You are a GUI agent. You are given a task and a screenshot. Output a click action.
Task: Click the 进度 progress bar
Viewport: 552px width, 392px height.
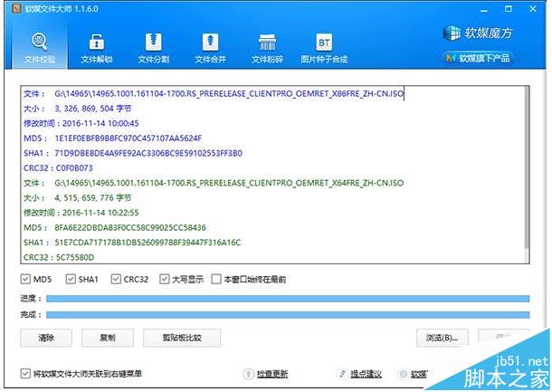[288, 299]
